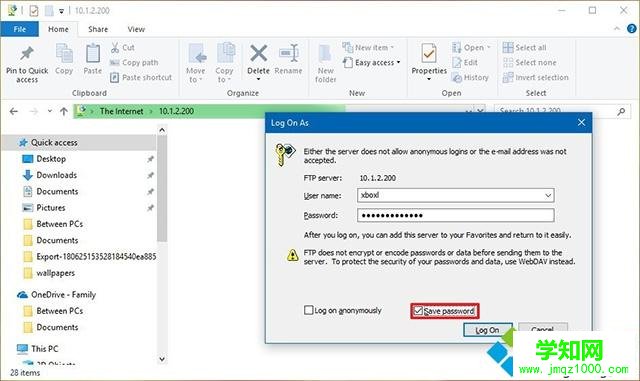Tick Log on anonymously checkbox
640x381 pixels.
309,310
